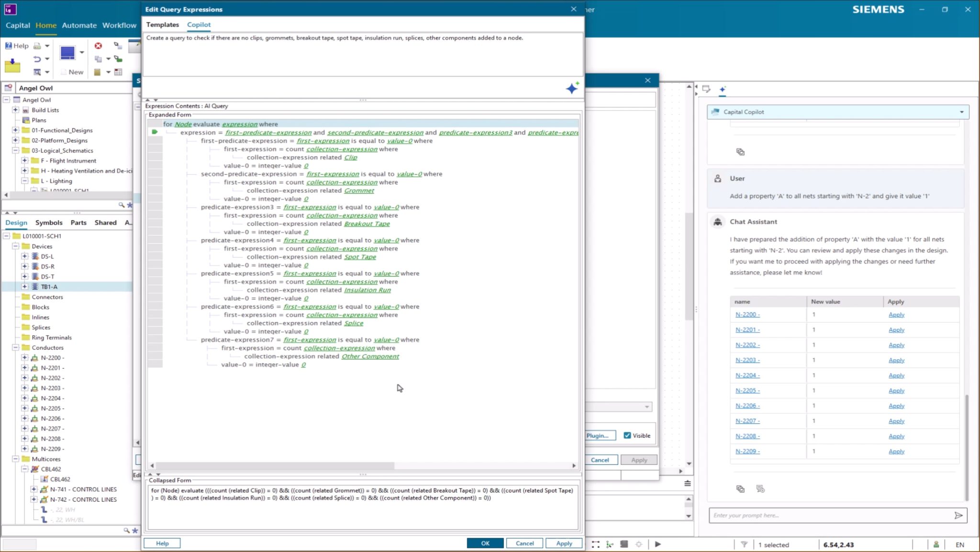Collapse the Conductors folder

(15, 348)
